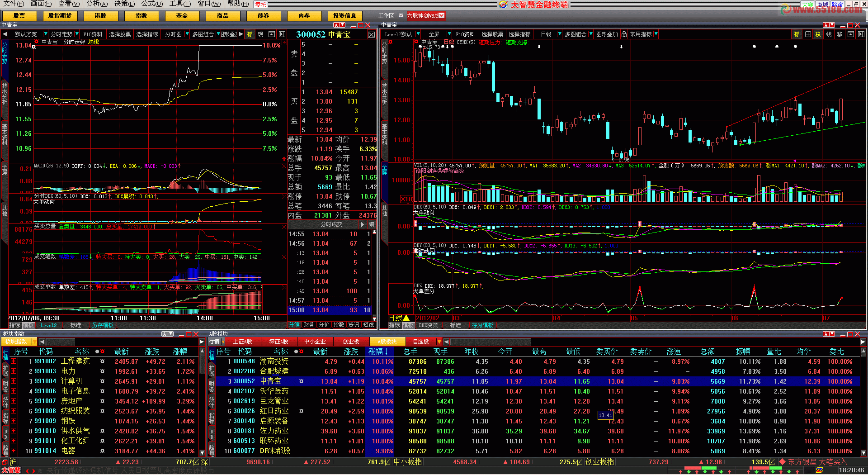Toggle the 标 icon in right chart toolbar
Image resolution: width=868 pixels, height=475 pixels.
pyautogui.click(x=797, y=34)
